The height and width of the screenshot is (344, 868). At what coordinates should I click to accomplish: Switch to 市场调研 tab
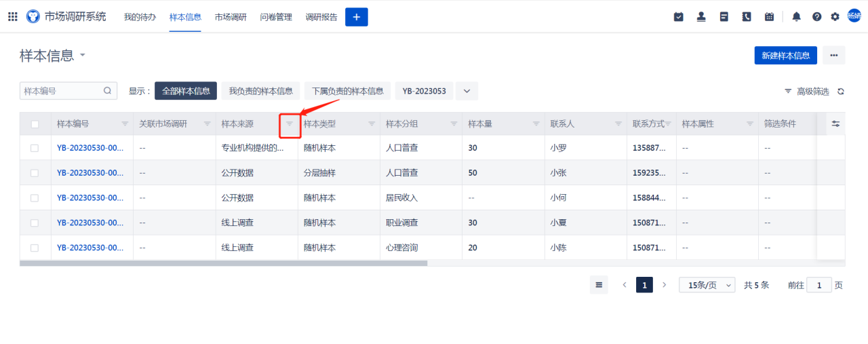[x=231, y=17]
